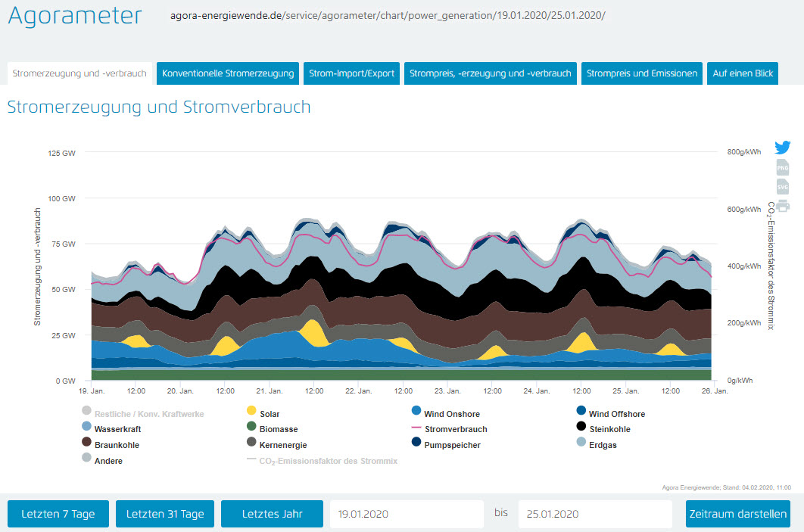Screen dimensions: 804x532
Task: Click the start date field showing 19.01.2020
Action: [x=406, y=514]
